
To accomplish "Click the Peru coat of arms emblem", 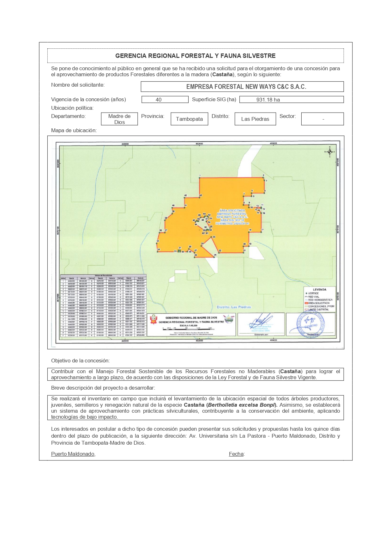I will pos(154,320).
